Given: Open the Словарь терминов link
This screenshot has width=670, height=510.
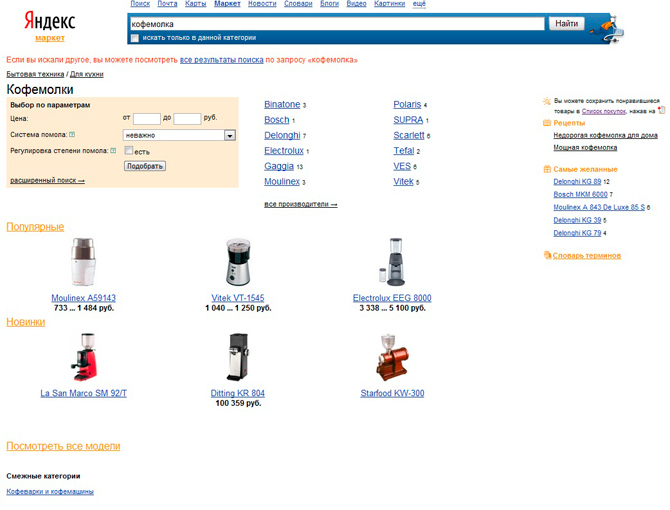Looking at the screenshot, I should (x=587, y=255).
